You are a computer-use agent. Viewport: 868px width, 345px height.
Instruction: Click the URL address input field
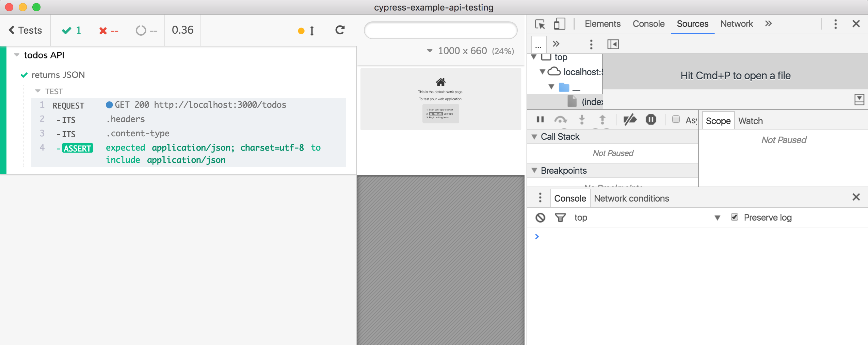440,31
